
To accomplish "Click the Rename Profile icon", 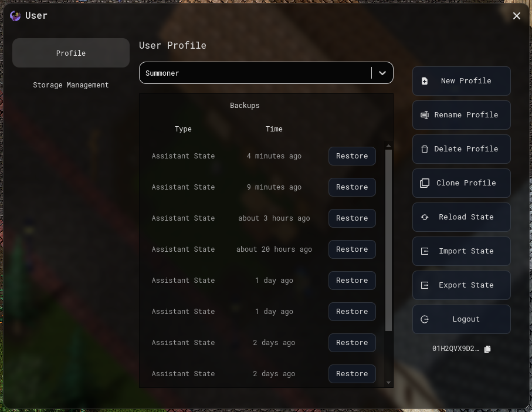I will click(425, 115).
